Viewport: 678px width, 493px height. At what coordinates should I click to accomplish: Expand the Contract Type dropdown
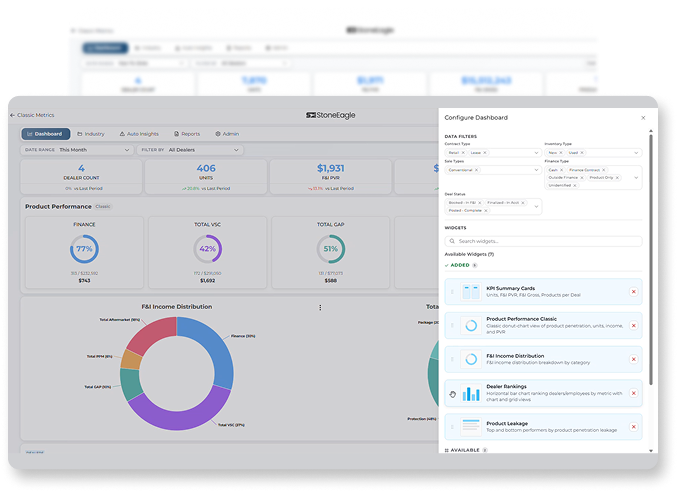point(536,153)
